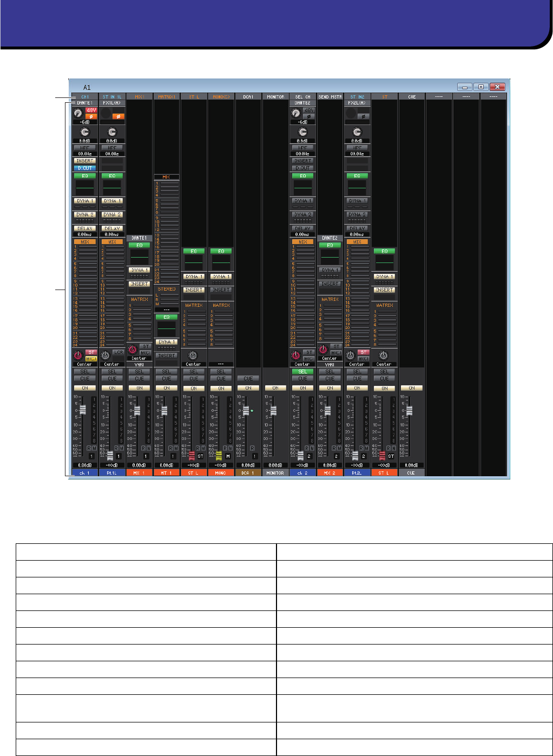
Task: Click the ST L strip balance knob
Action: [x=193, y=356]
